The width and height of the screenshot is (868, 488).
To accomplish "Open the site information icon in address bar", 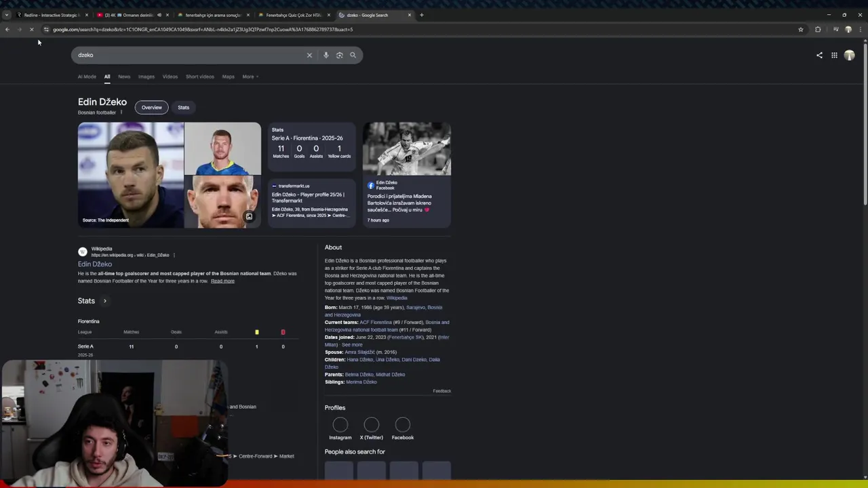I will click(x=46, y=29).
